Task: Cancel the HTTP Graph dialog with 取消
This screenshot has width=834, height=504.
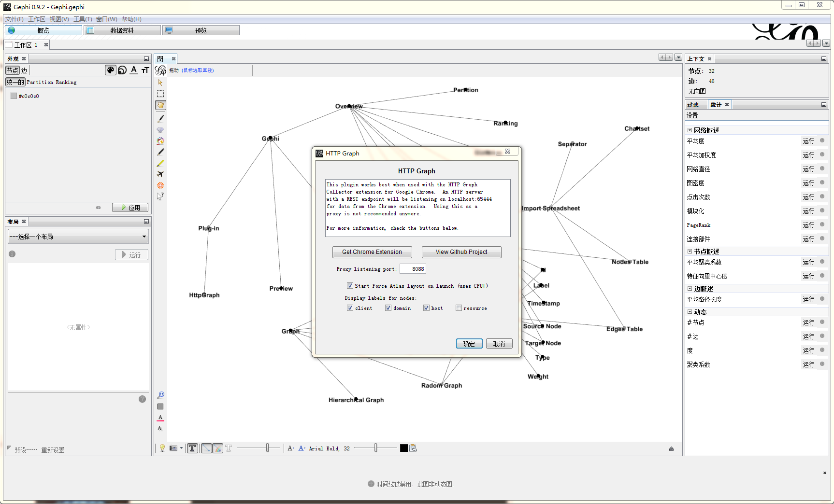Action: point(499,344)
